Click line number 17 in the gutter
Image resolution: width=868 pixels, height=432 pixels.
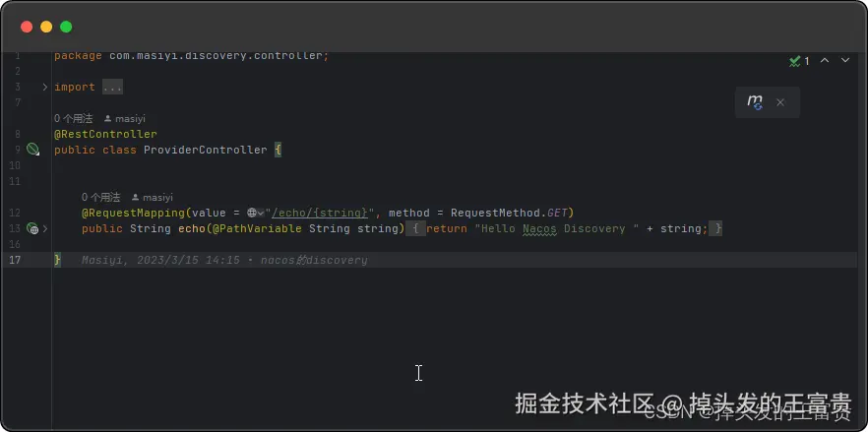click(x=15, y=261)
